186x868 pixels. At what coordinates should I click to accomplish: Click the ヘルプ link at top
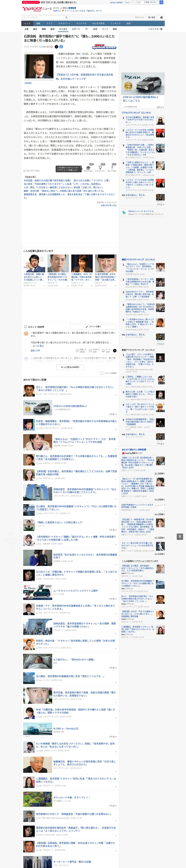coord(127,2)
